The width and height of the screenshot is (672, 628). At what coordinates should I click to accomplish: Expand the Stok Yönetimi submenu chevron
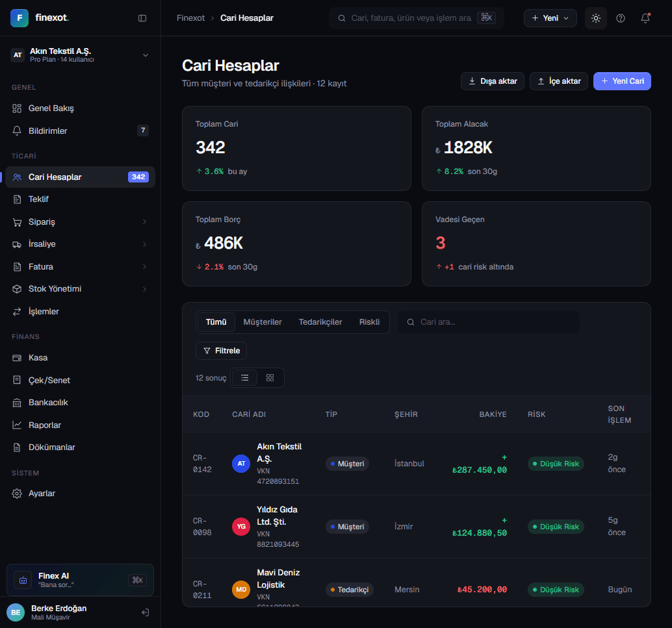click(144, 289)
